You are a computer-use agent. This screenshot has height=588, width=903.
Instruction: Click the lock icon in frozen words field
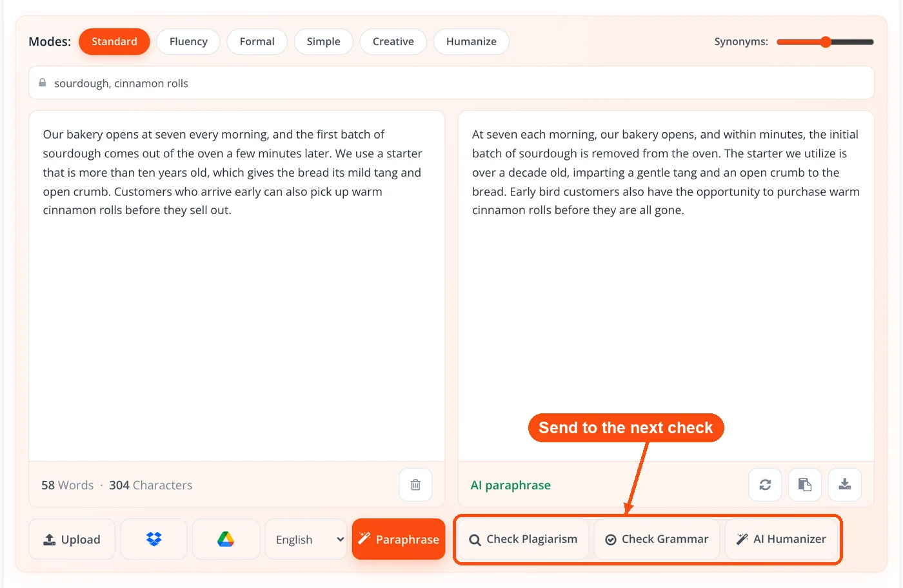click(x=43, y=83)
